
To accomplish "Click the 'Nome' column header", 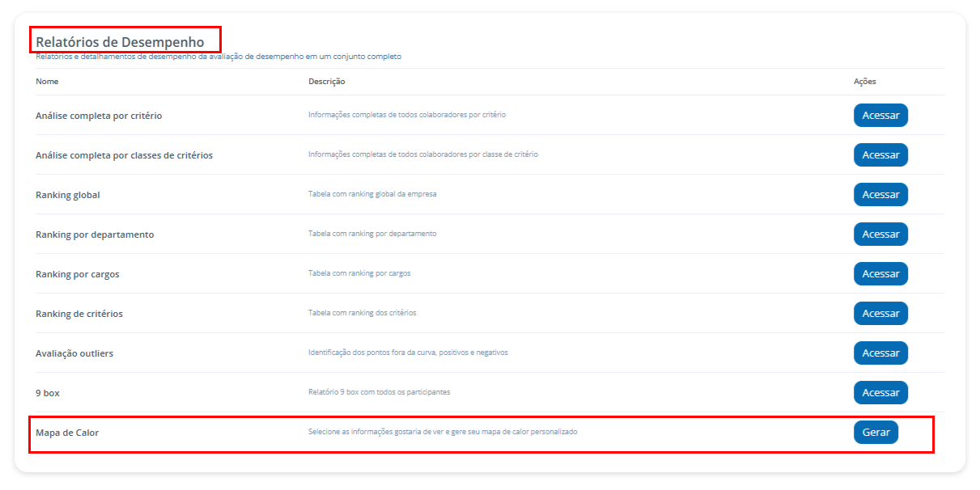I will (x=47, y=82).
